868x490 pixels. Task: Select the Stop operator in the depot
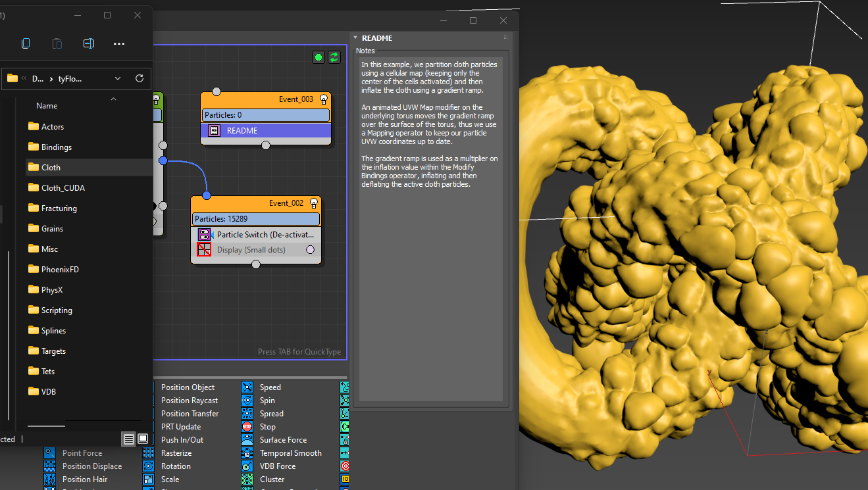point(267,426)
